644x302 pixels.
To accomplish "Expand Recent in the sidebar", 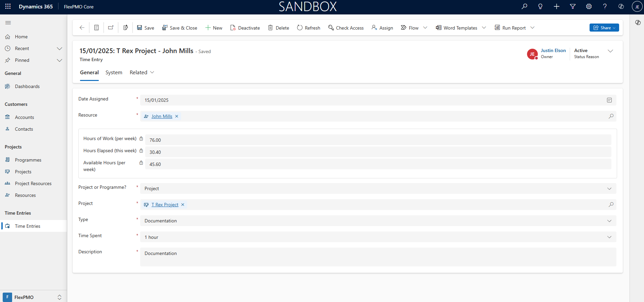I will 59,48.
